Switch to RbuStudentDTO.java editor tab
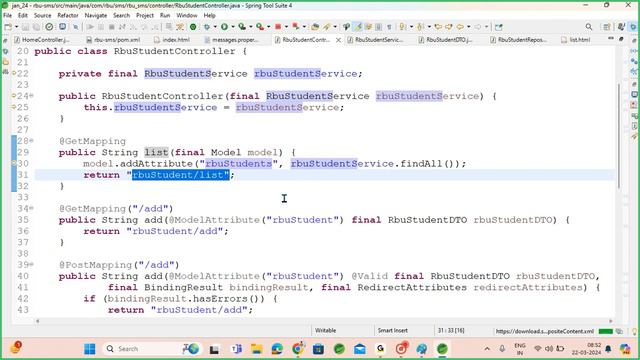The height and width of the screenshot is (360, 640). tap(446, 40)
